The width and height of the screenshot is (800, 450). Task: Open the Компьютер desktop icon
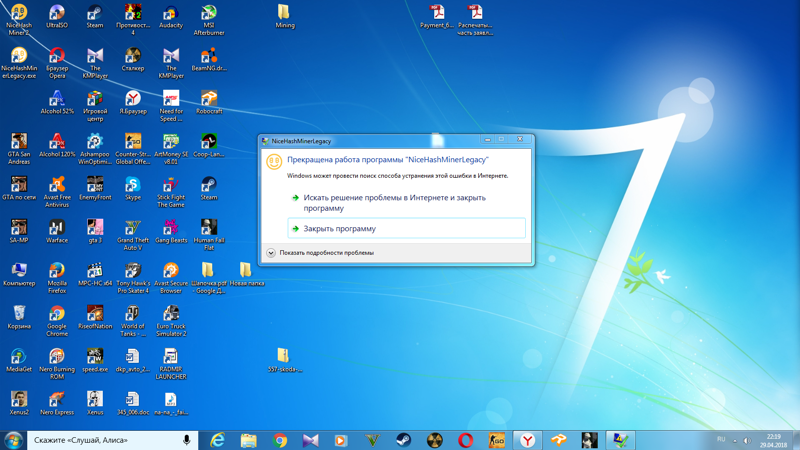click(x=19, y=274)
